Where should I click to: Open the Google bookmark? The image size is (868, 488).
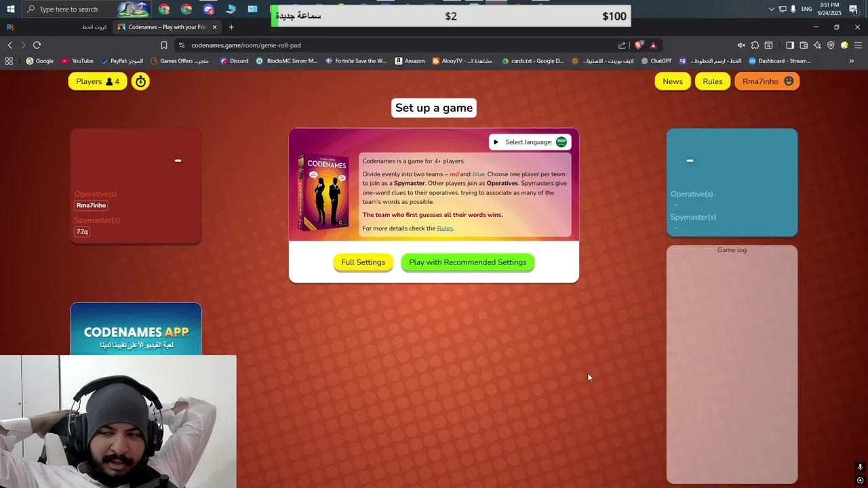39,61
